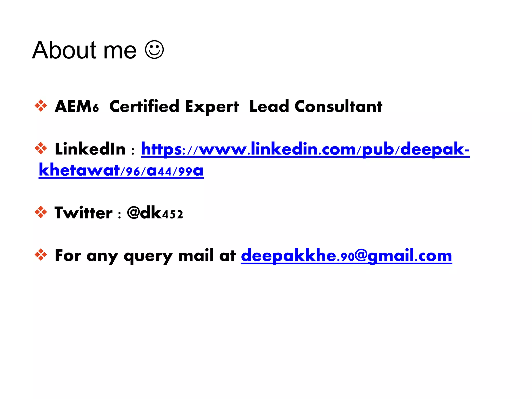Click the 'LinkedIn' label text

[90, 149]
